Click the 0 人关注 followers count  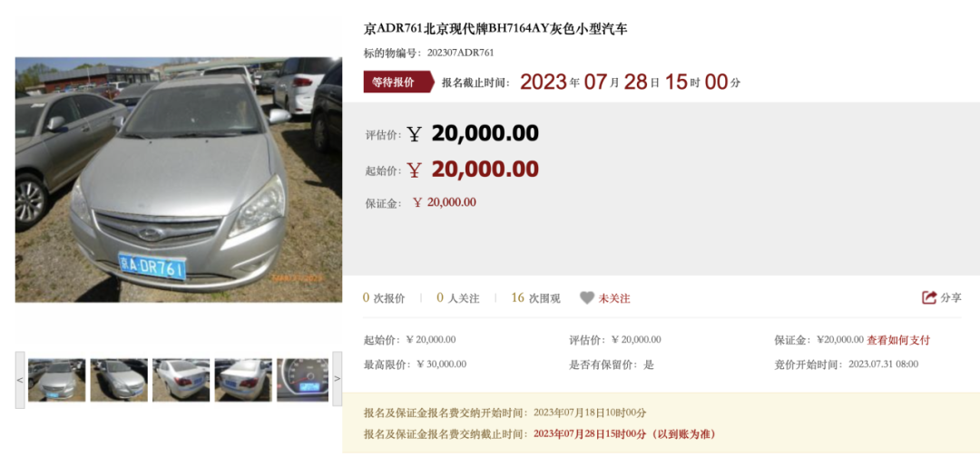[x=458, y=298]
